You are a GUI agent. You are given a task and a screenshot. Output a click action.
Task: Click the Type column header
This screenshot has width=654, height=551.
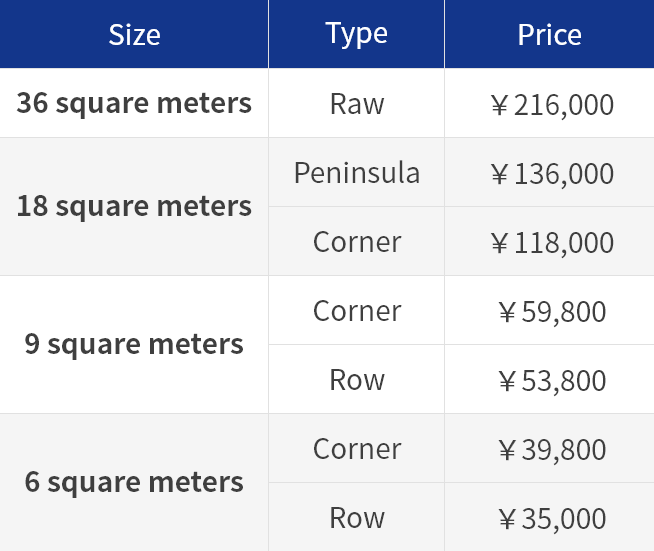357,34
